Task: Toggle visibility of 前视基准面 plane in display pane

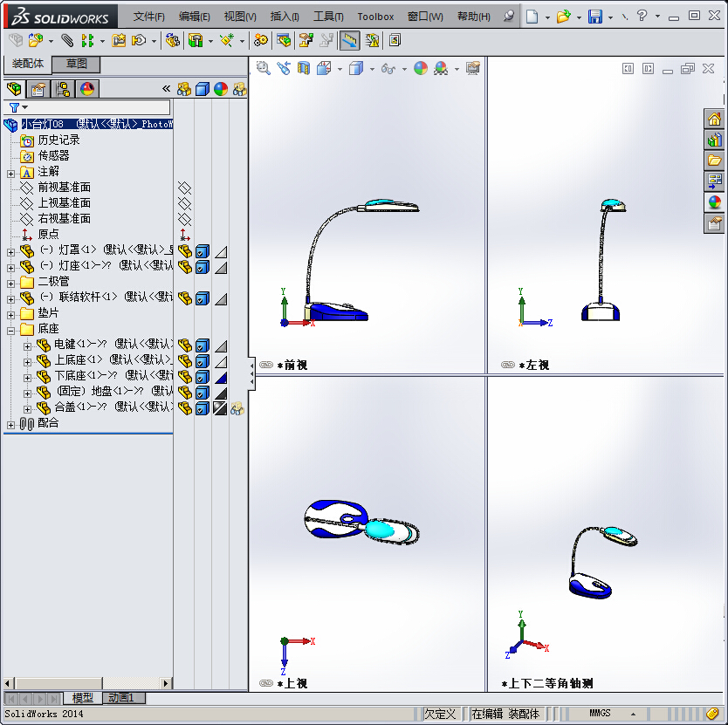Action: 184,188
